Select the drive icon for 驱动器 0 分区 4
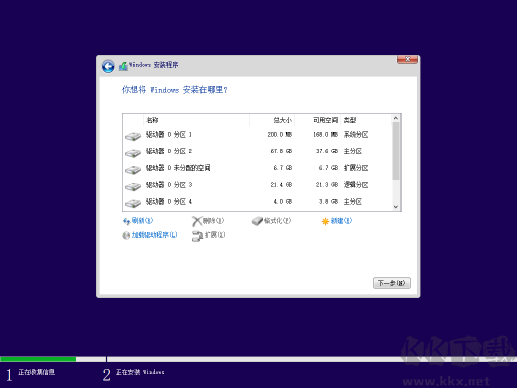The image size is (517, 388). (133, 203)
